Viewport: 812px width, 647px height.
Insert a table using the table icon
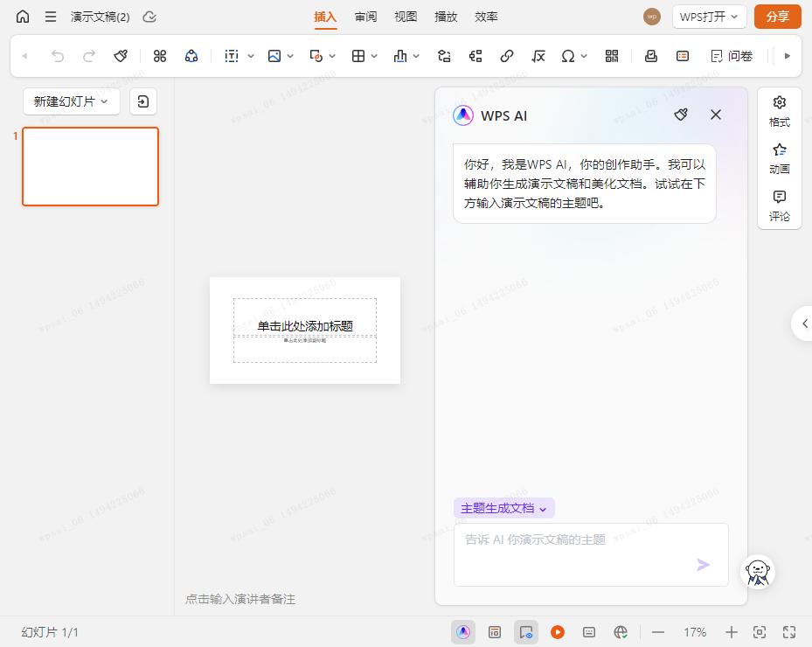click(358, 55)
